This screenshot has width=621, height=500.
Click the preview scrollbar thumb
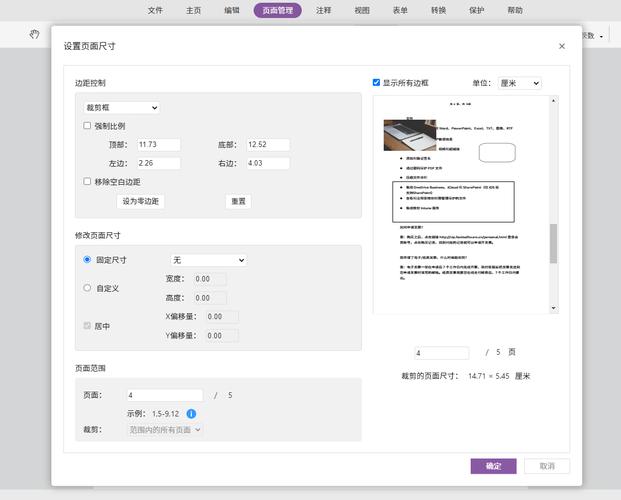[x=553, y=244]
